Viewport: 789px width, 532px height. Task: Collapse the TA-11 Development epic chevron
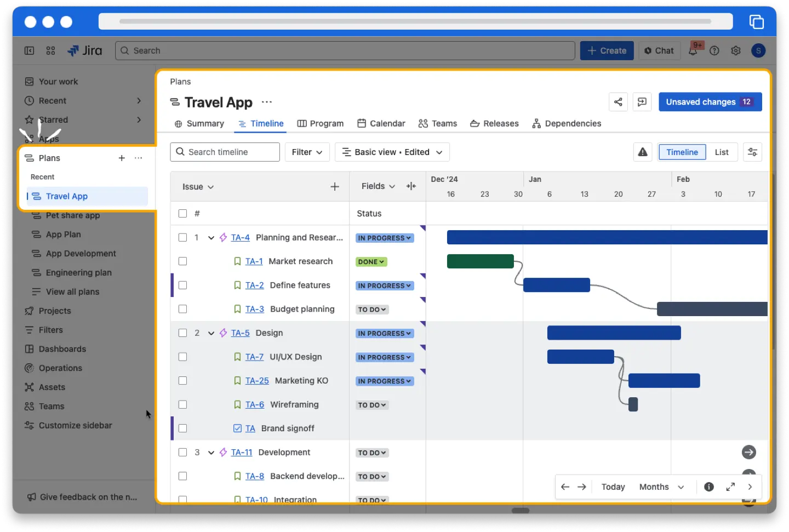(211, 453)
